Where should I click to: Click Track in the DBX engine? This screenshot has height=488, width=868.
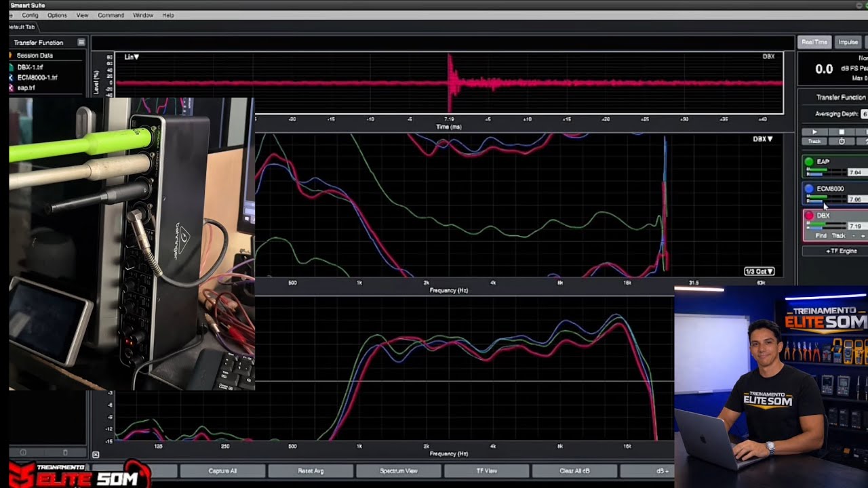838,236
